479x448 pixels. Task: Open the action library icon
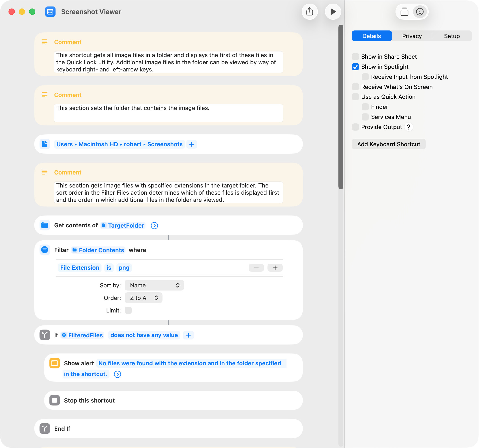coord(404,12)
